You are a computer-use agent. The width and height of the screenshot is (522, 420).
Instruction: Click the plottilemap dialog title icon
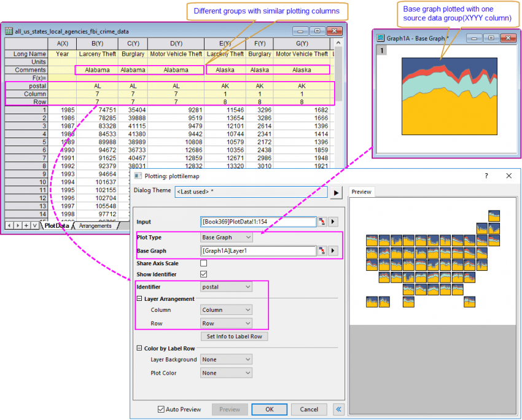(138, 176)
